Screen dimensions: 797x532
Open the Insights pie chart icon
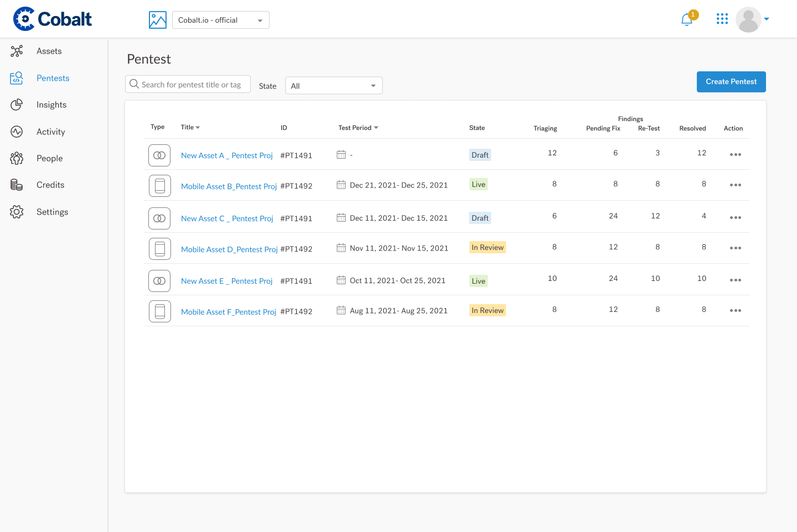click(x=17, y=105)
